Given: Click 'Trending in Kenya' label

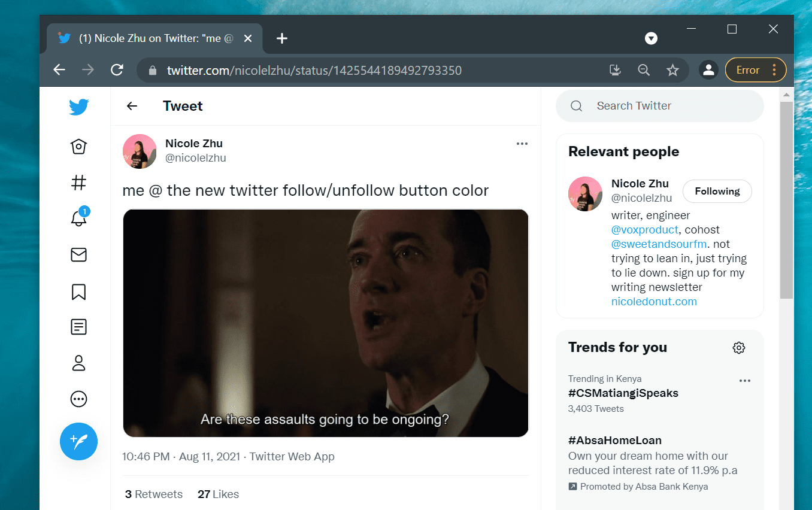Looking at the screenshot, I should 605,379.
